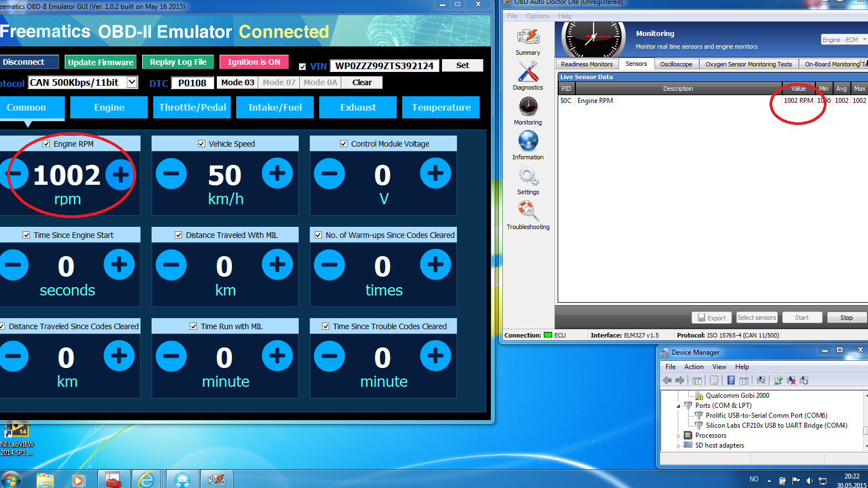
Task: Open Properties icon in Device Manager toolbar
Action: point(714,380)
